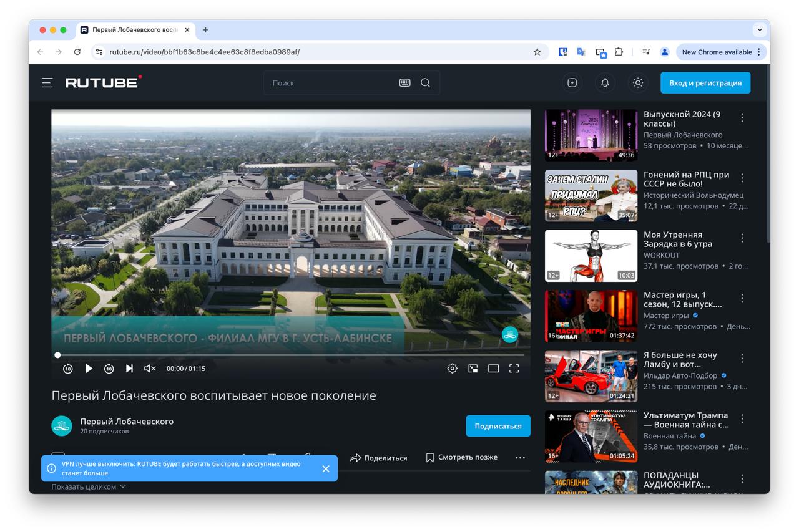Play the video

89,369
